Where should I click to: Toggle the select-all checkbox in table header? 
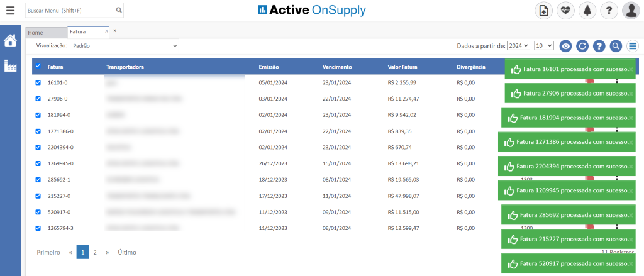pos(38,66)
